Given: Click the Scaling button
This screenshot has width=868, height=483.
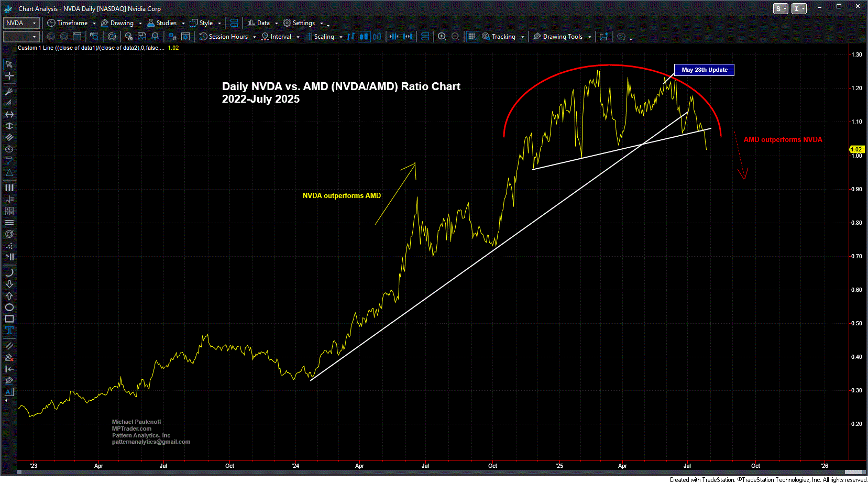Looking at the screenshot, I should point(320,37).
